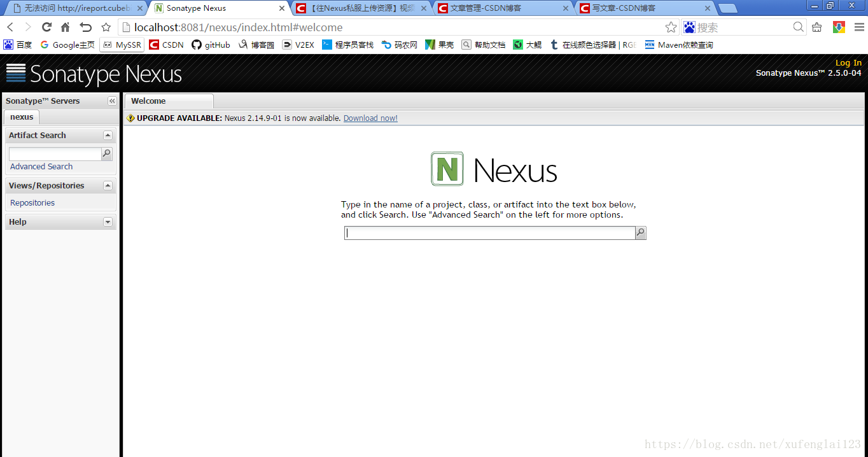Close the 文章管理-CSDN博客 tab
This screenshot has width=868, height=457.
click(565, 8)
